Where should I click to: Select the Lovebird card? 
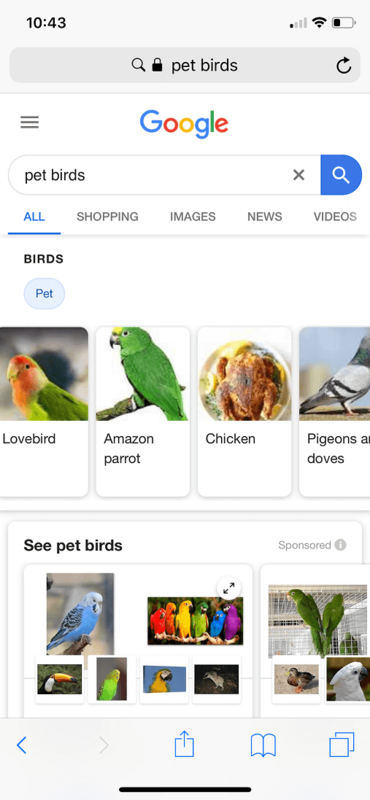tap(44, 412)
